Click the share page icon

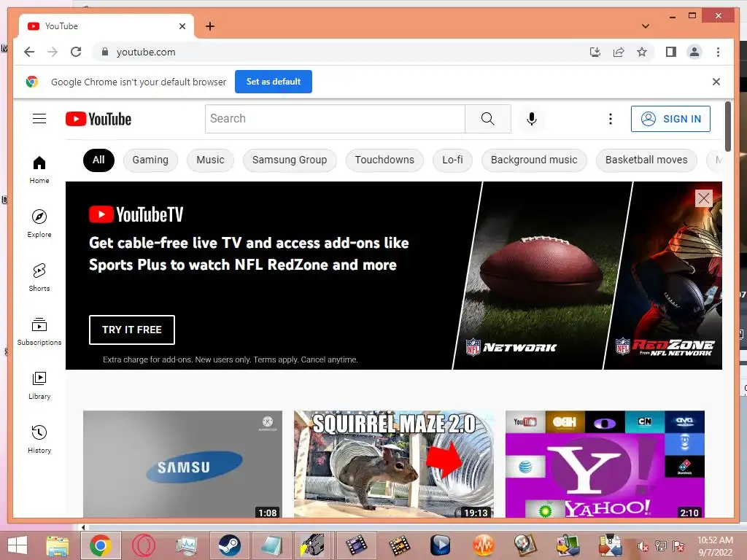619,52
